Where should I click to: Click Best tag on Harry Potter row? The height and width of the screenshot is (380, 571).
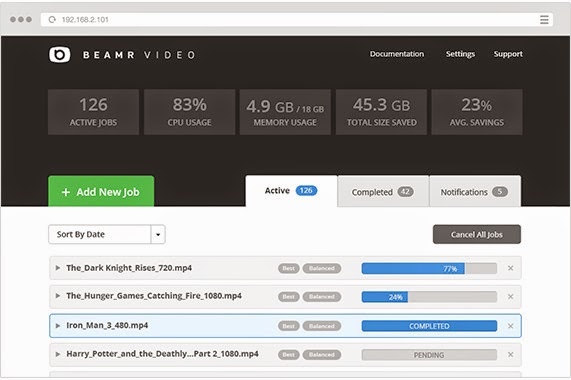pos(289,355)
